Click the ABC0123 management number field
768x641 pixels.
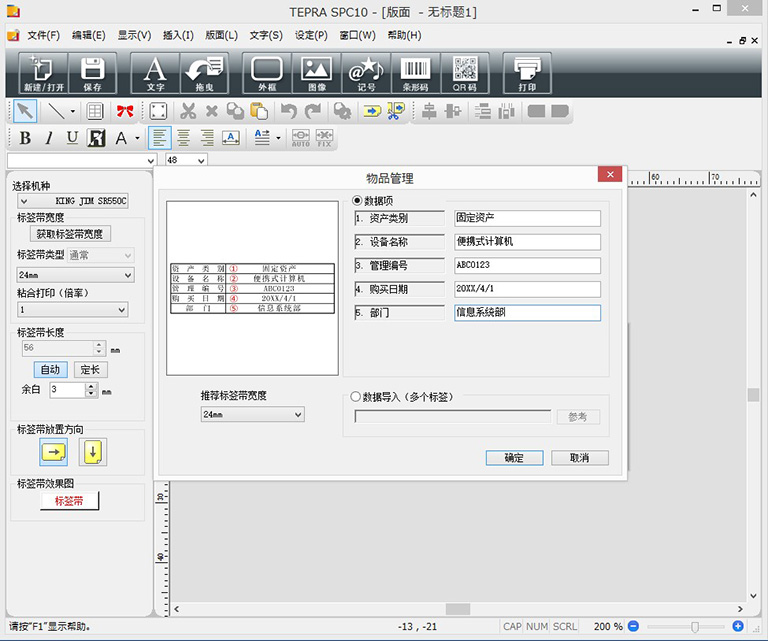click(x=528, y=265)
